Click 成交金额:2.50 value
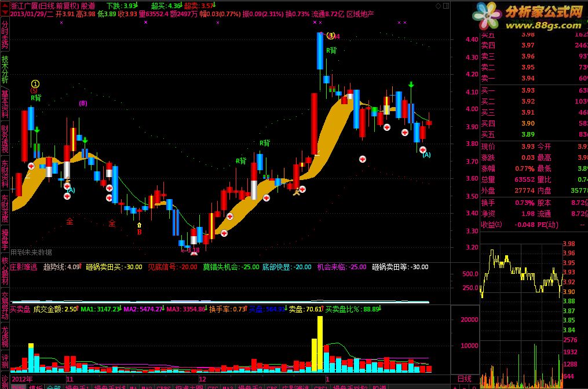 coord(55,309)
